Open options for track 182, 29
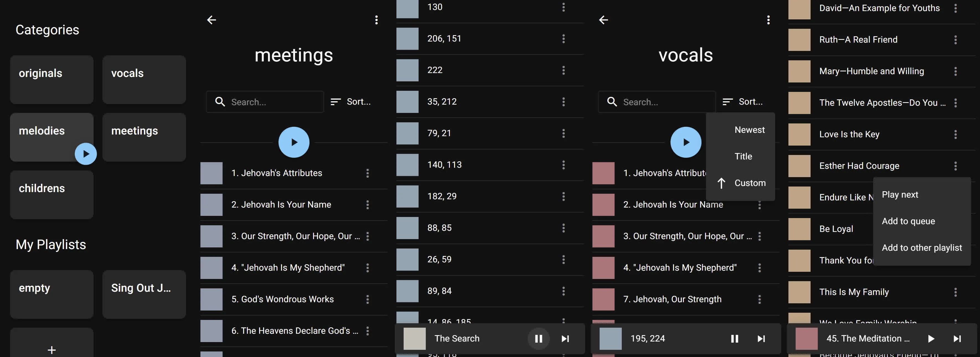980x357 pixels. pos(563,196)
